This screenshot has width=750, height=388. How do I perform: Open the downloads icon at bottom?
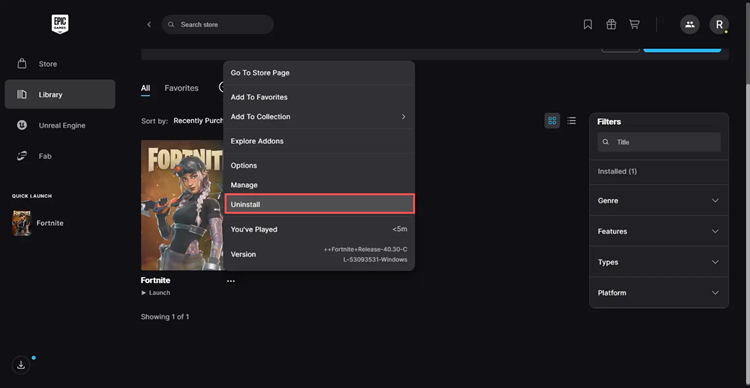(x=21, y=365)
